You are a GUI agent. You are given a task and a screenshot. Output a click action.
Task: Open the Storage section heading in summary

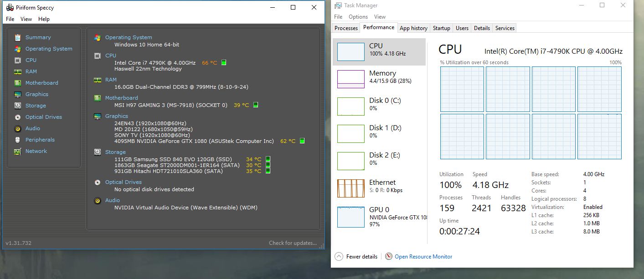point(115,152)
